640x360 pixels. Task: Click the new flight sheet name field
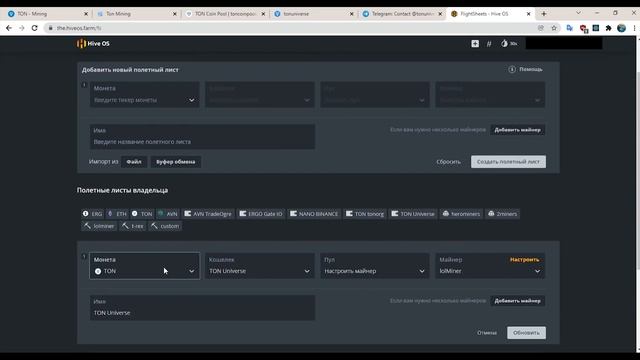click(202, 136)
